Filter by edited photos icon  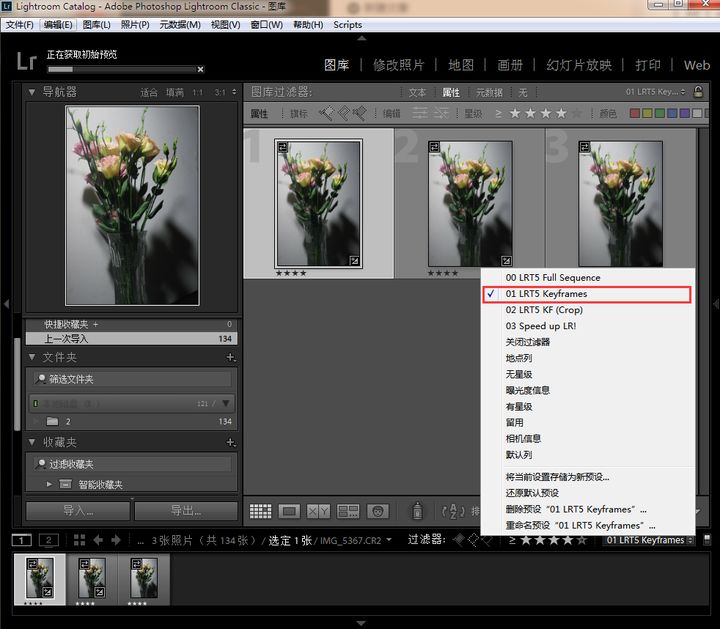(420, 113)
